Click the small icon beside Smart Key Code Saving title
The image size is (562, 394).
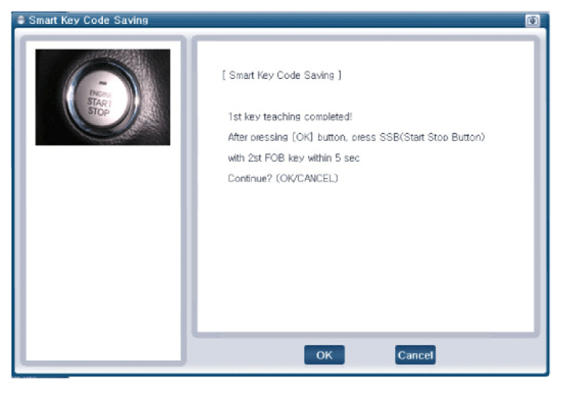coord(21,20)
